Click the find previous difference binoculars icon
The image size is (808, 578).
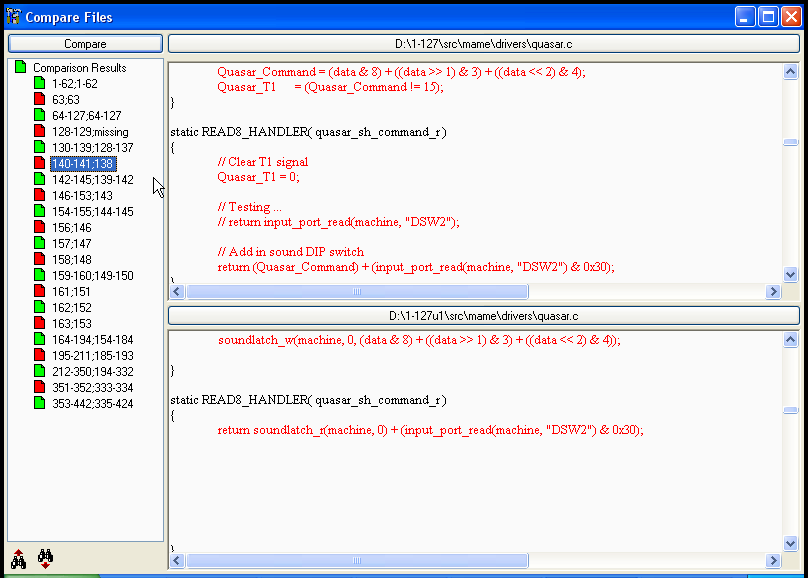click(18, 558)
